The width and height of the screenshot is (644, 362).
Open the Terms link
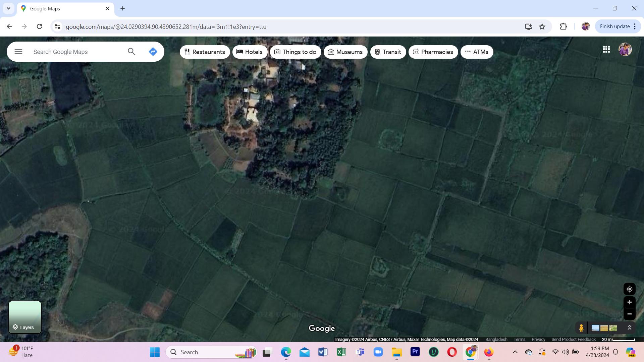(x=519, y=339)
